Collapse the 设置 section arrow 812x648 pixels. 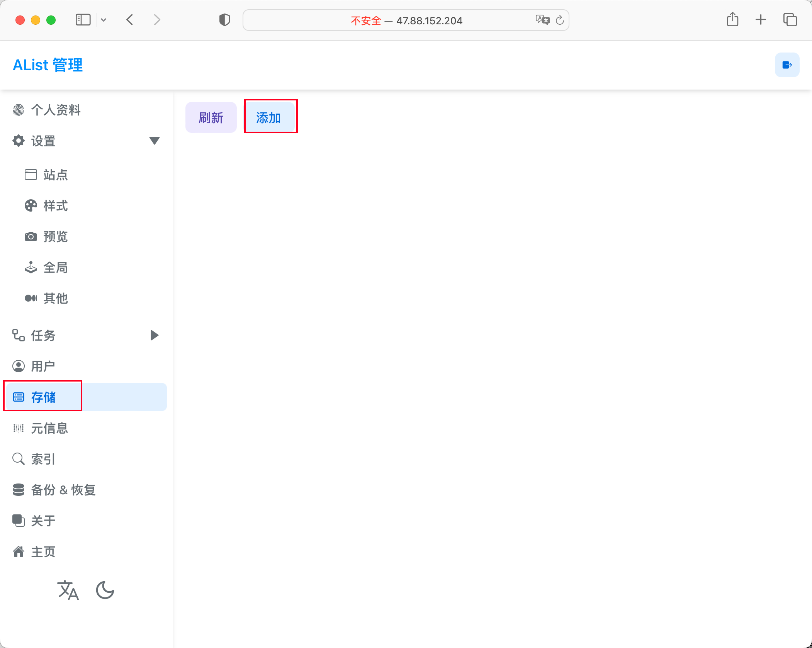[x=155, y=141]
